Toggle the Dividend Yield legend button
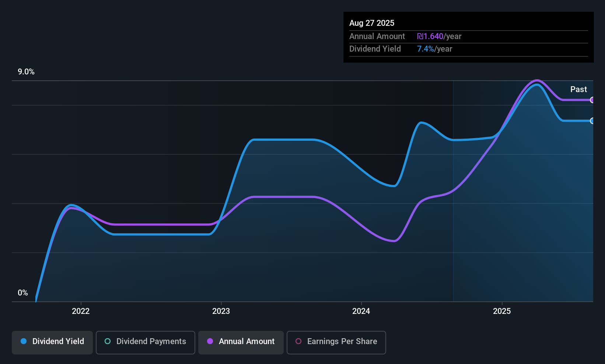 point(52,343)
